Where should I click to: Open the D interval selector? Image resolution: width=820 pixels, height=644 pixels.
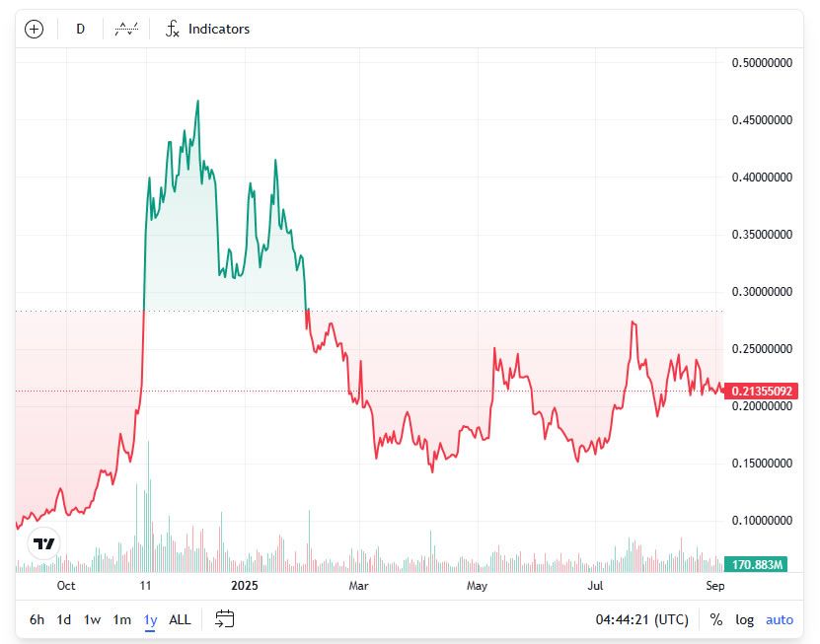pyautogui.click(x=81, y=29)
